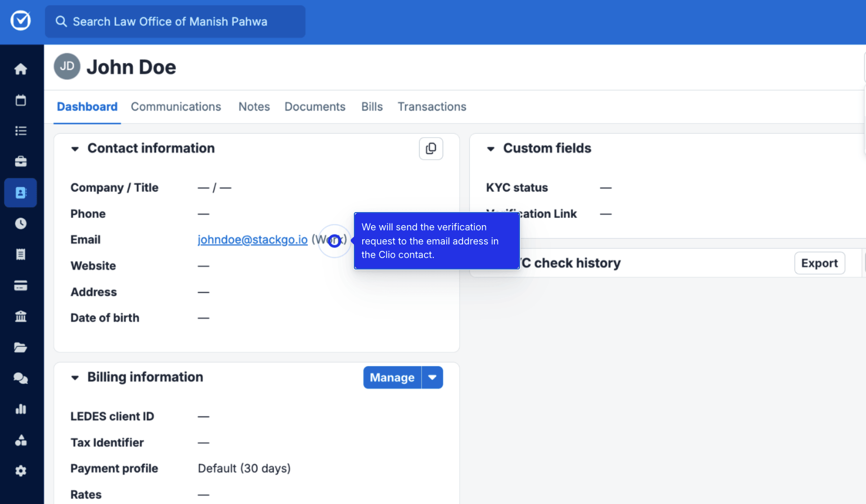Open the Tasks list icon in sidebar
Image resolution: width=866 pixels, height=504 pixels.
[x=20, y=131]
